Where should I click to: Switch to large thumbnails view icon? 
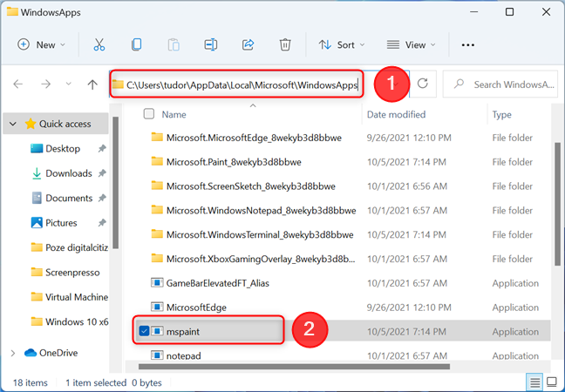[x=552, y=382]
